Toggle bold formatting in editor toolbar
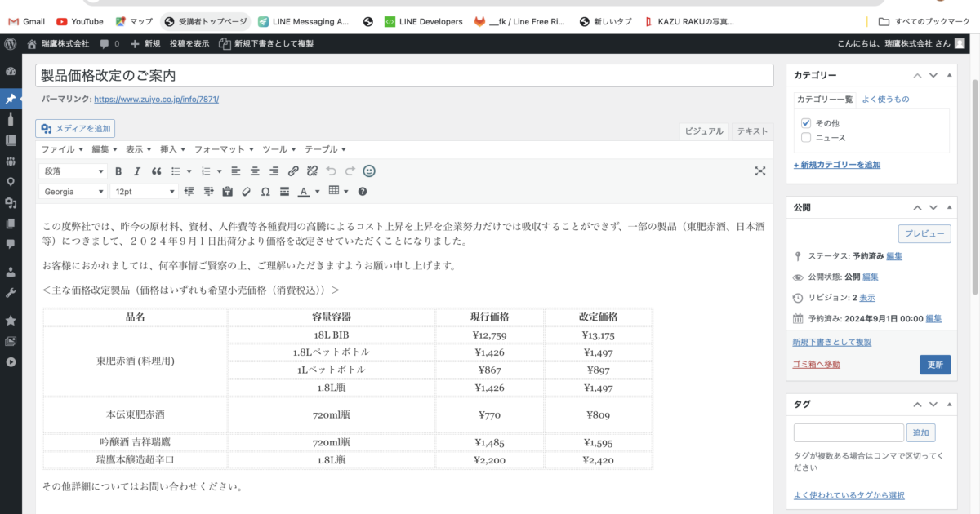Viewport: 980px width, 514px height. pos(118,171)
